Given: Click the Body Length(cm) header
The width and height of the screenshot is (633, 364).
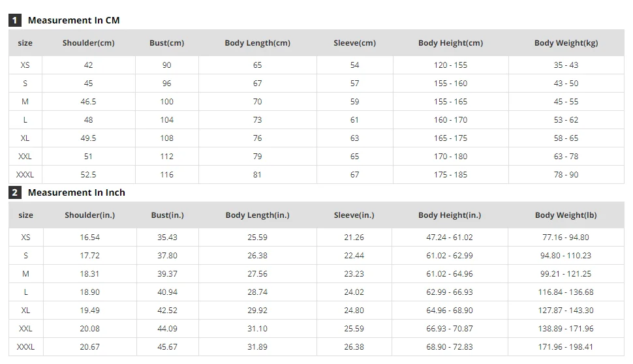Looking at the screenshot, I should click(x=257, y=43).
